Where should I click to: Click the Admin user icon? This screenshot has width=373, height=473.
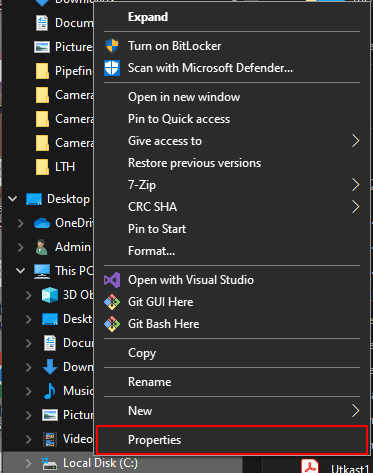point(42,247)
